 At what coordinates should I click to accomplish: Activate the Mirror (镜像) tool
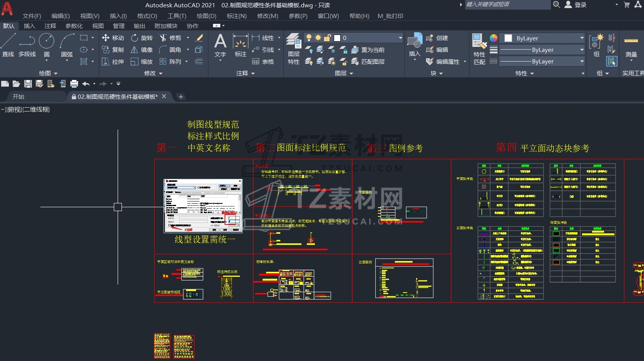(142, 50)
